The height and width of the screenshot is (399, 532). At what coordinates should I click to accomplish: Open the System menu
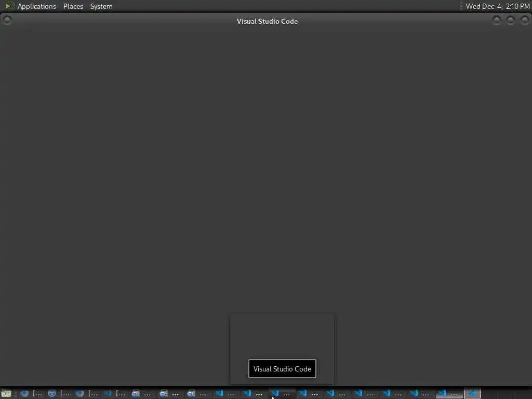pos(101,6)
